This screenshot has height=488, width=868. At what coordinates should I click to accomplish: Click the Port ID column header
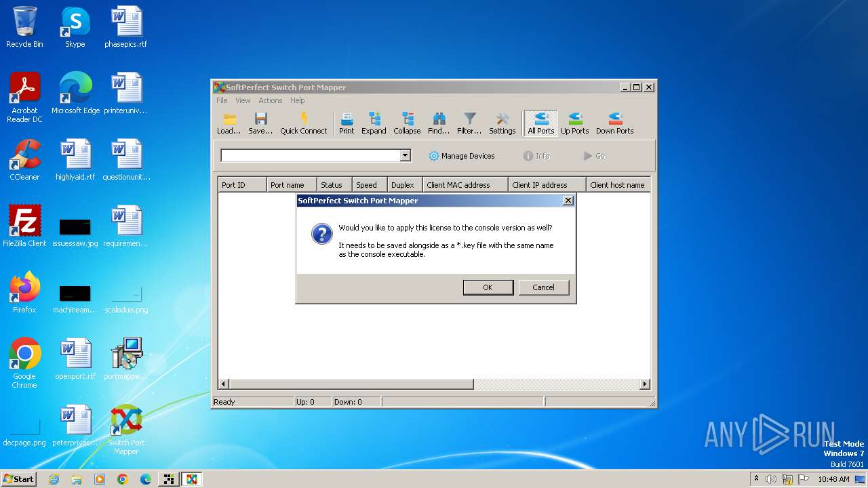242,185
